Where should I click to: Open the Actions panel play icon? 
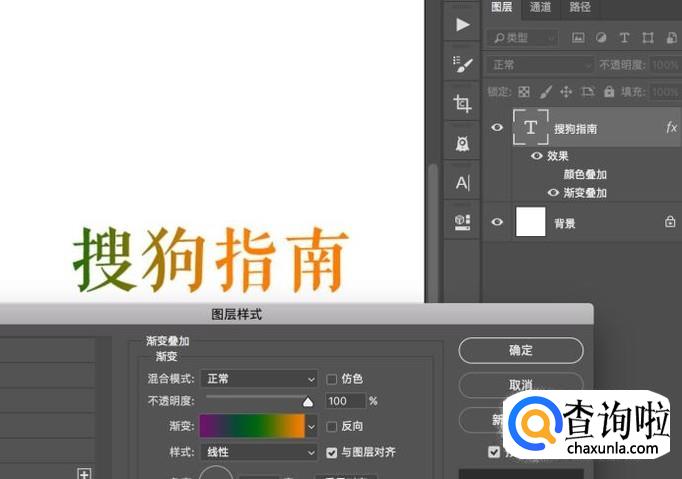point(462,24)
